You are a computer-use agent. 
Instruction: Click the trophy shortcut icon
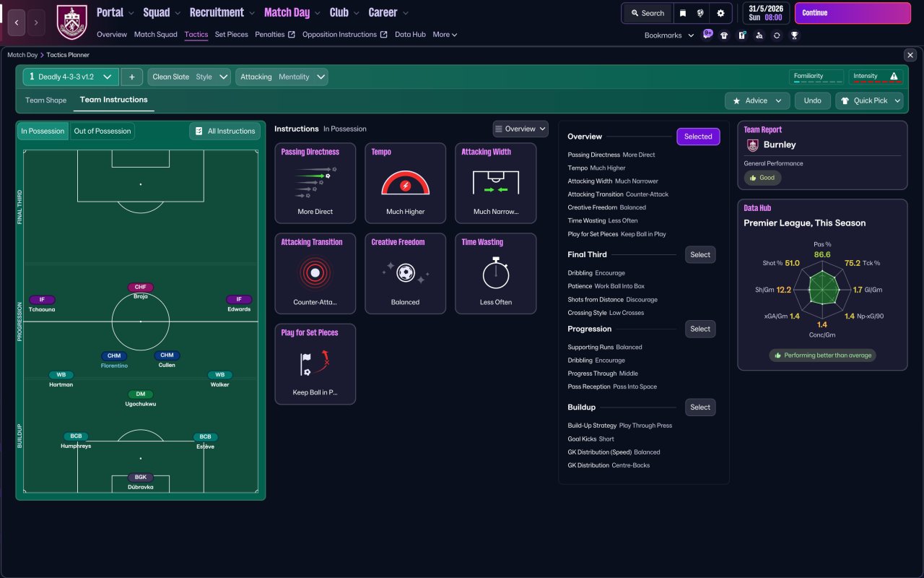point(794,35)
